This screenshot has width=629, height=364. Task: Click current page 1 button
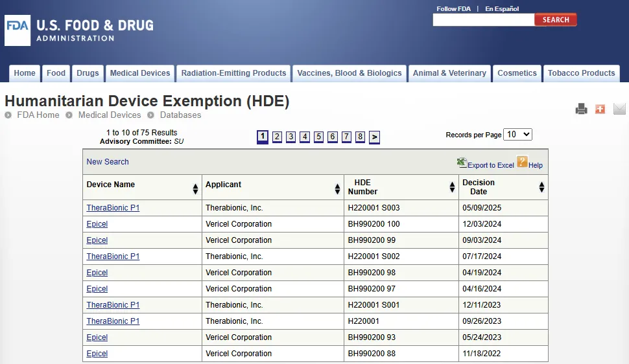[x=263, y=137]
